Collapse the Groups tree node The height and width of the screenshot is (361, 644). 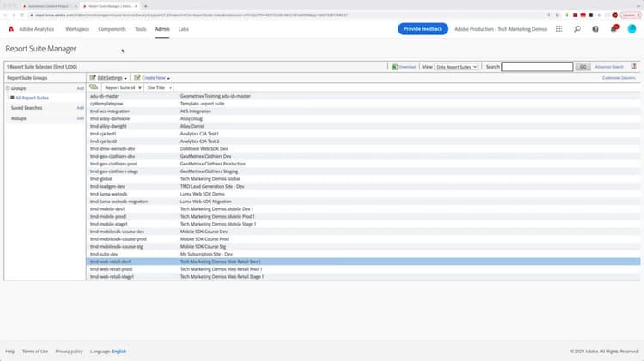click(x=8, y=88)
